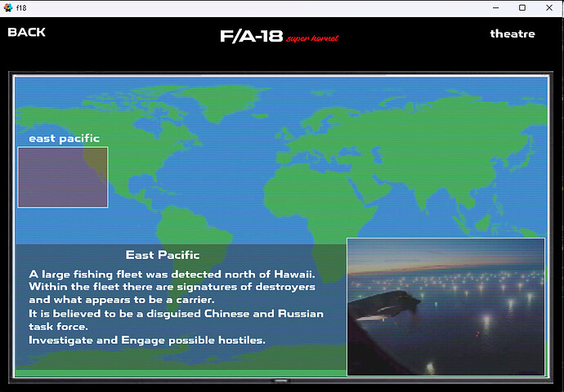Click the f18 window title text
This screenshot has height=392, width=564.
click(21, 7)
